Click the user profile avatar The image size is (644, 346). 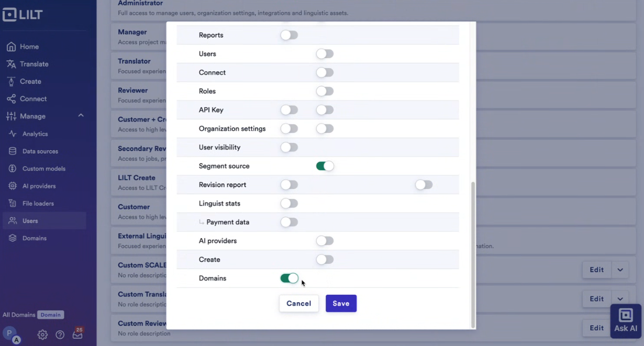click(10, 333)
